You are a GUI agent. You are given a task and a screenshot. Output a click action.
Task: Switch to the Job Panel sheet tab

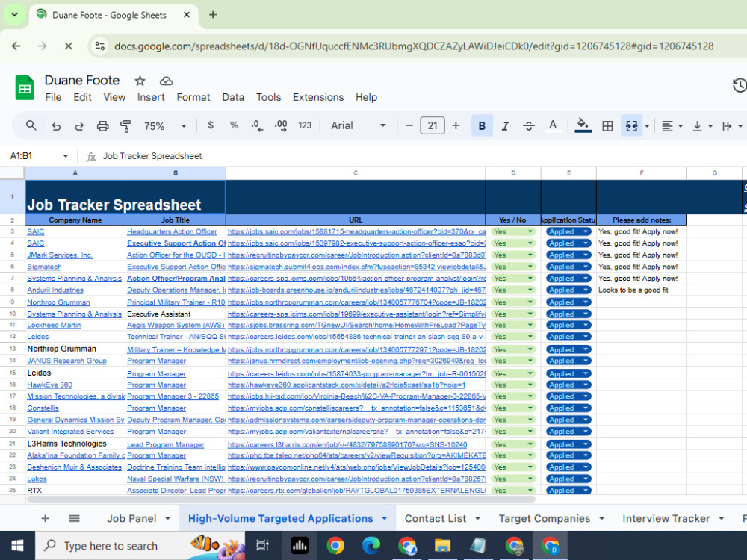tap(131, 518)
